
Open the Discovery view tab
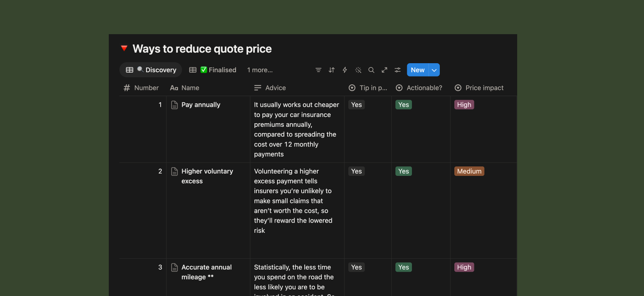tap(151, 70)
